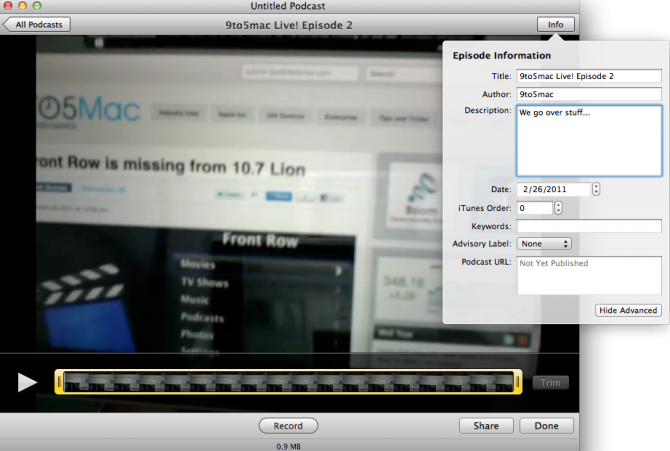Viewport: 670px width, 451px height.
Task: Click the filmstrip timeline middle
Action: click(x=289, y=382)
